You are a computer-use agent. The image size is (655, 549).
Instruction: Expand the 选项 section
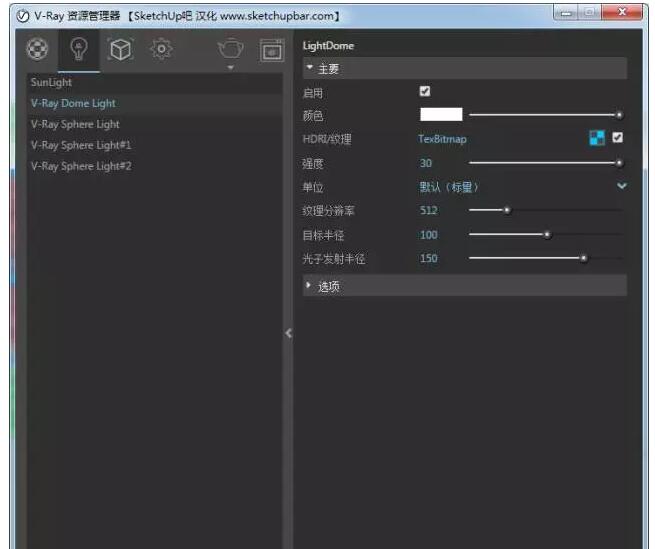point(465,286)
